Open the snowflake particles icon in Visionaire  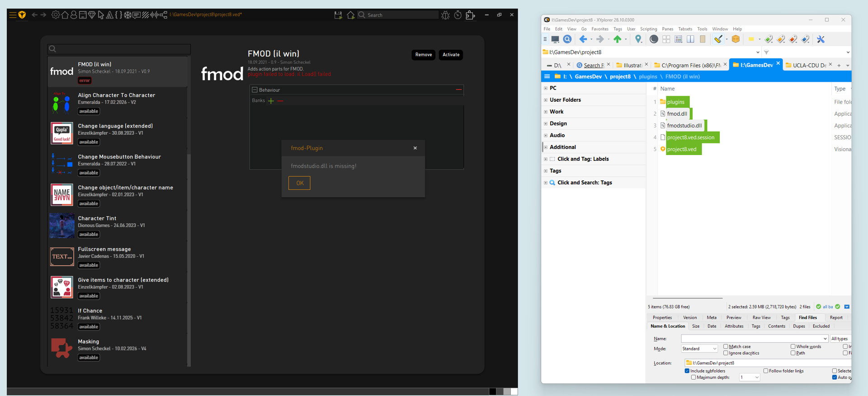(x=127, y=15)
